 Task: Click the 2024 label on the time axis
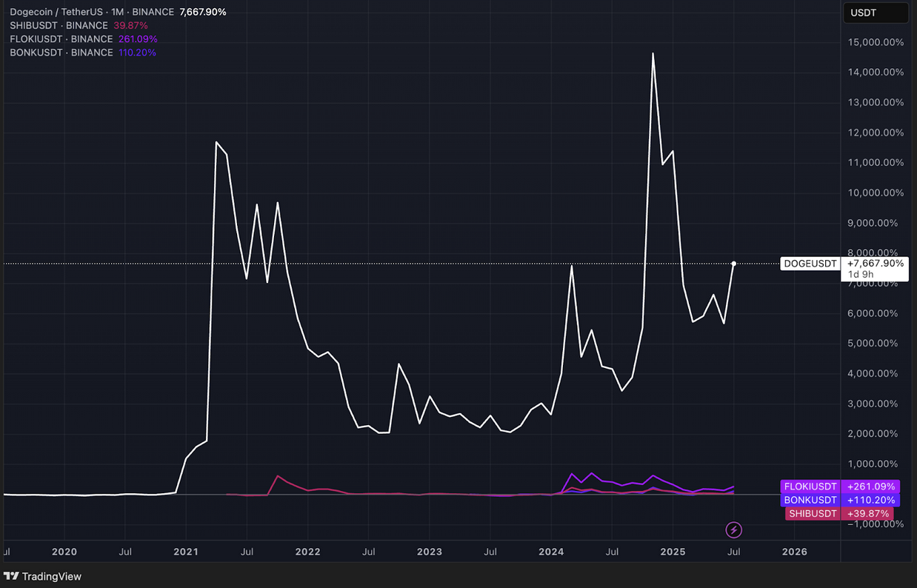pos(551,552)
